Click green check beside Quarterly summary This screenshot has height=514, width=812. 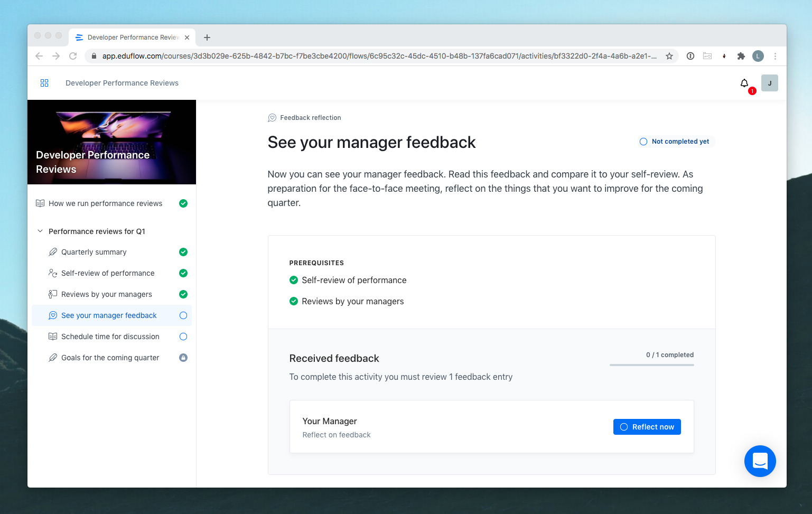click(183, 252)
